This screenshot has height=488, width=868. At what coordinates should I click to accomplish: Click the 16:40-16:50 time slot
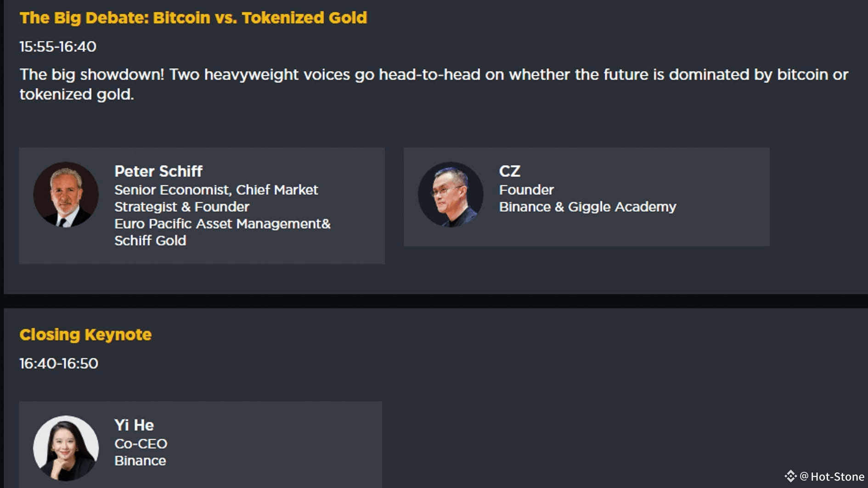[59, 364]
